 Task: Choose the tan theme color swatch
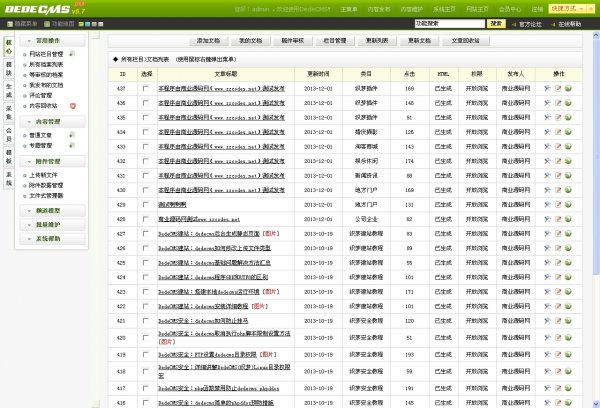[x=94, y=24]
